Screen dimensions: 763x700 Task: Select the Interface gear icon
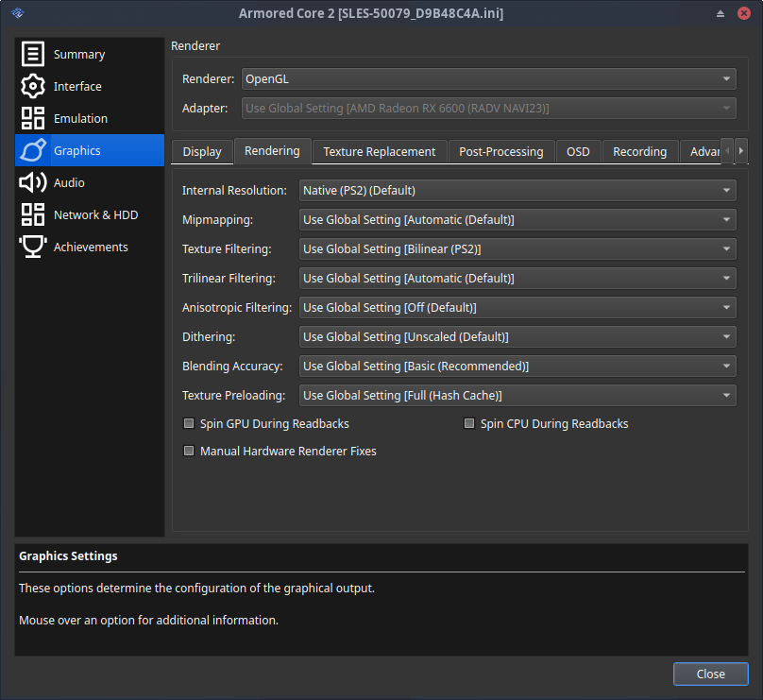[x=32, y=86]
